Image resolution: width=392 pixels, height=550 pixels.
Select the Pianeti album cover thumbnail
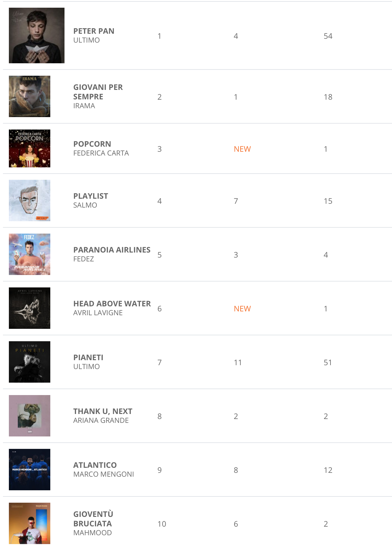click(30, 362)
